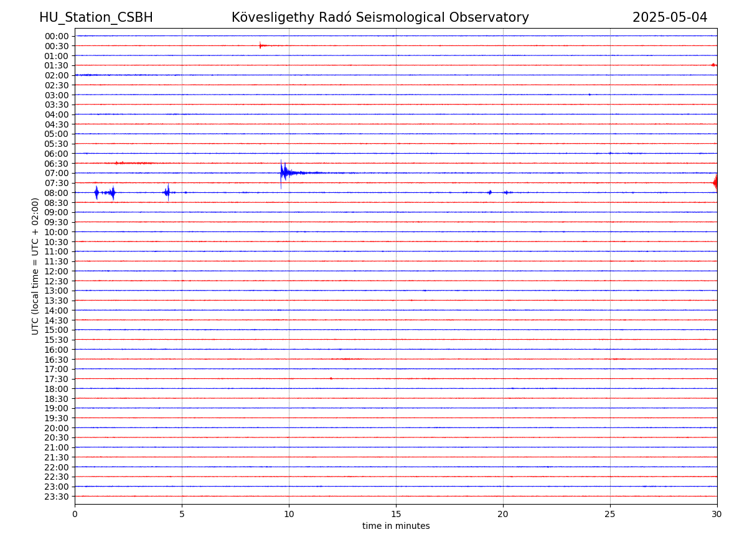Select the 19:00 row time label
The width and height of the screenshot is (747, 560).
57,408
